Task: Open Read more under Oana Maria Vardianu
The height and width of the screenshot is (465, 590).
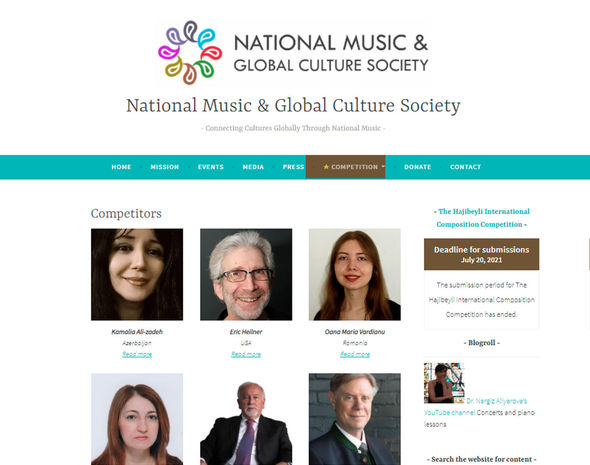Action: [x=355, y=354]
